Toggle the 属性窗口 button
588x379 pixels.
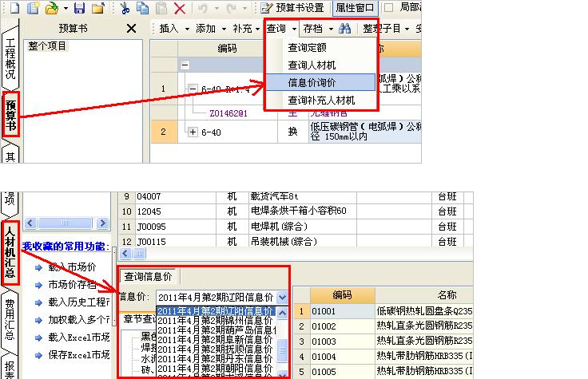pyautogui.click(x=356, y=7)
